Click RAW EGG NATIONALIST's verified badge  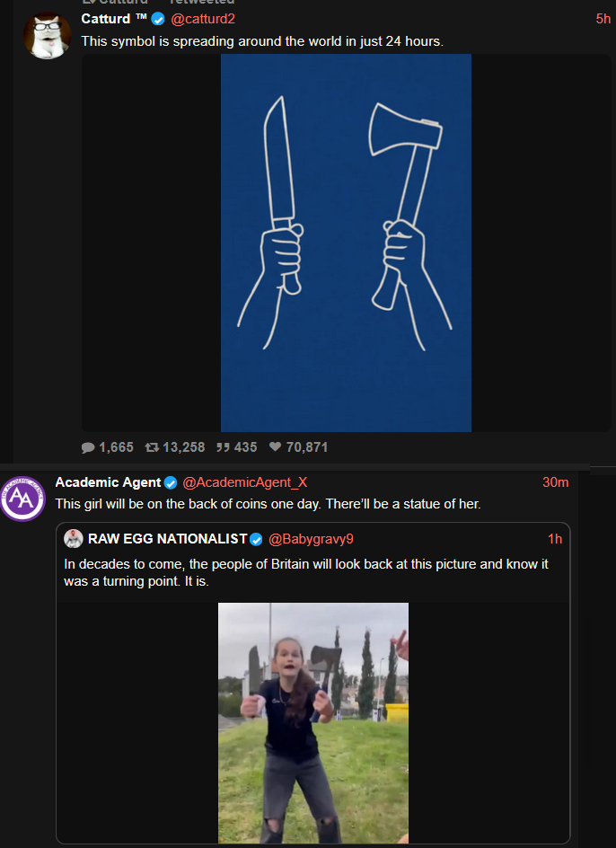point(256,539)
